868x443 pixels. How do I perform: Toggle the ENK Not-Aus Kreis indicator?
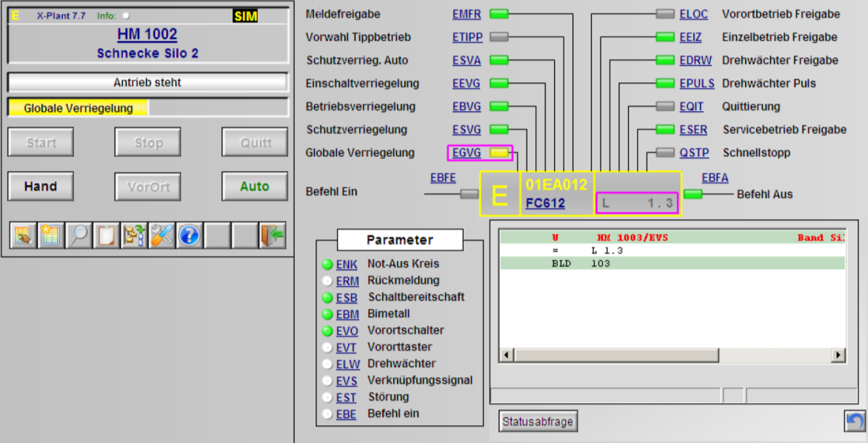[327, 264]
